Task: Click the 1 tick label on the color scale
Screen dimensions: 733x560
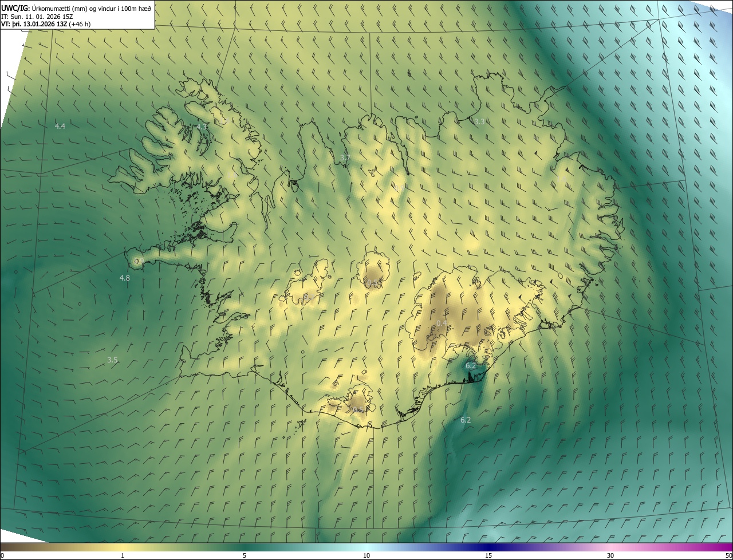Action: (x=123, y=555)
